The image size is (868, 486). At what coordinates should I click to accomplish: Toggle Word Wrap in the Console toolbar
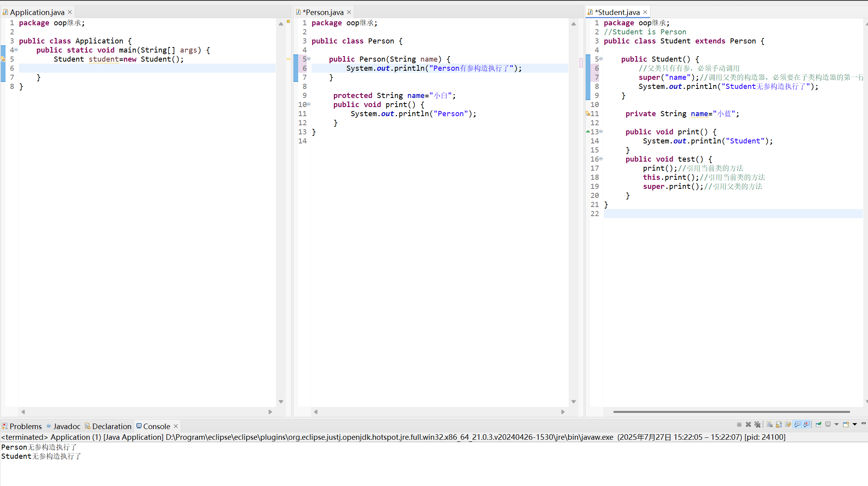788,424
